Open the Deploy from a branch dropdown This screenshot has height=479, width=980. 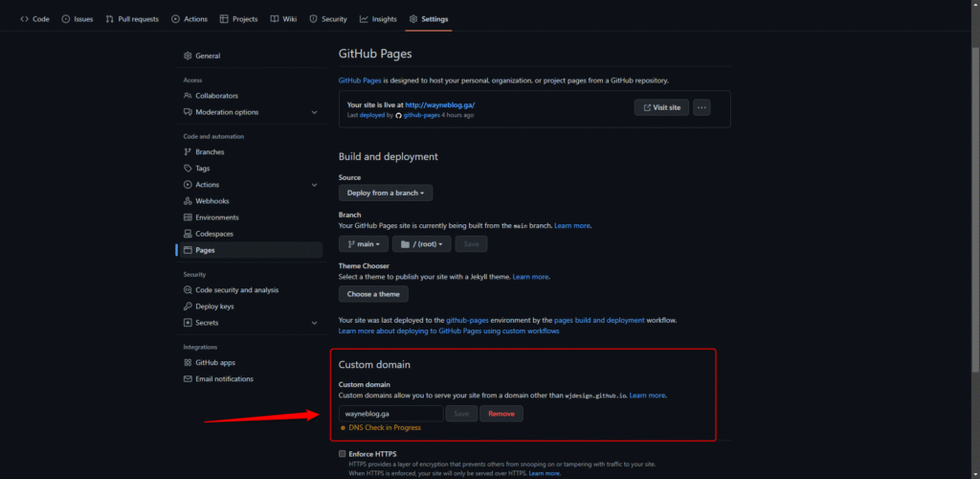coord(386,193)
